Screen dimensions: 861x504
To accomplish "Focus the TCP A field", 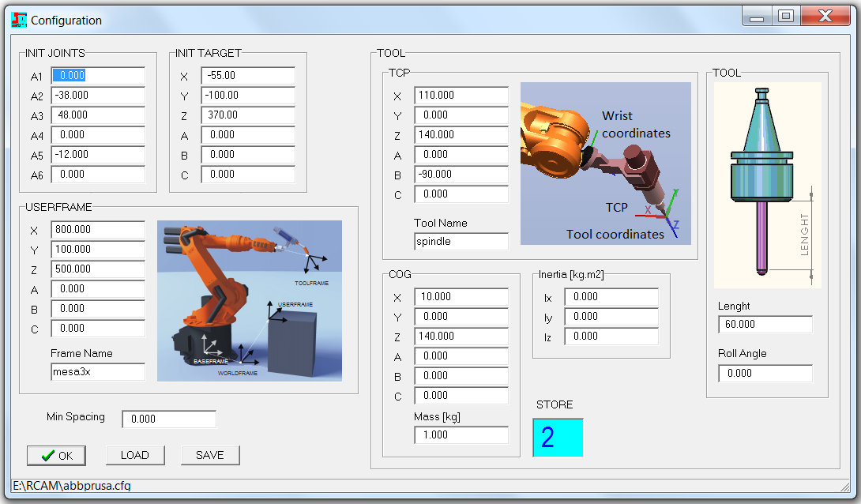I will click(x=461, y=155).
